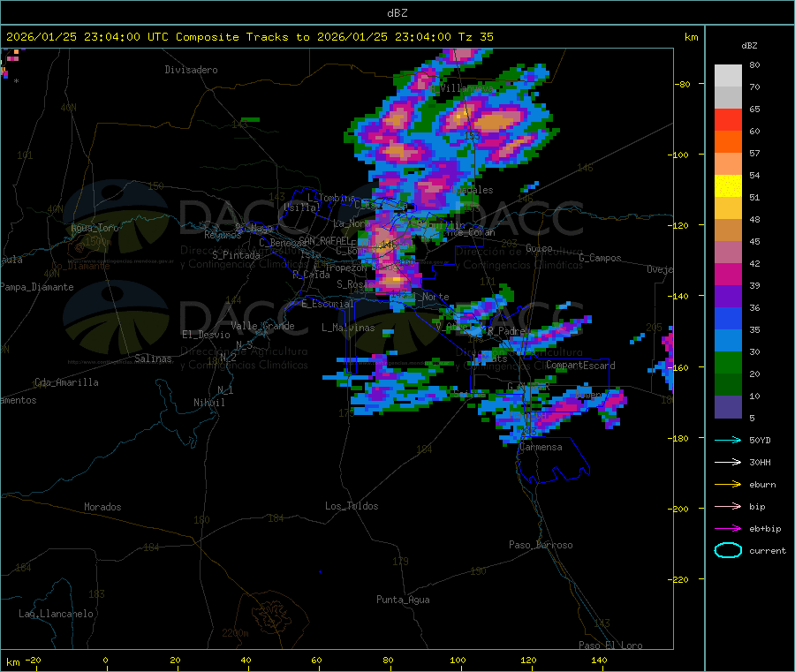Click the 'Lag.Llancanelo' map label
Viewport: 795px width, 672px height.
click(56, 614)
